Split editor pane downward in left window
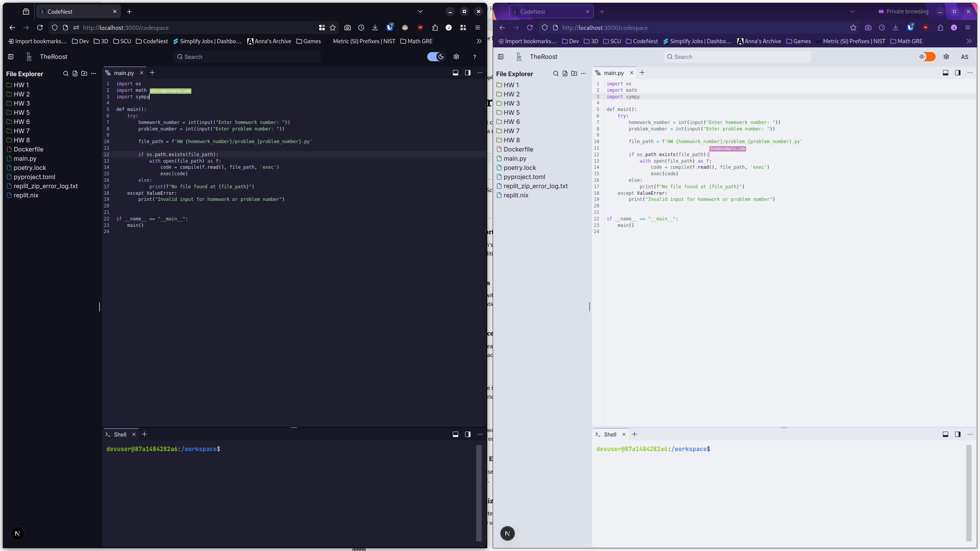980x551 pixels. coord(456,73)
